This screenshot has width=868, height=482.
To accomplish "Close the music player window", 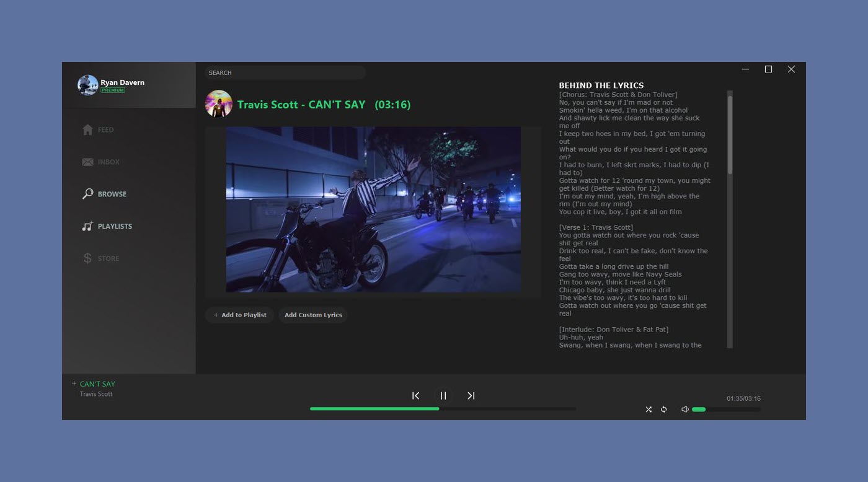I will [x=791, y=69].
